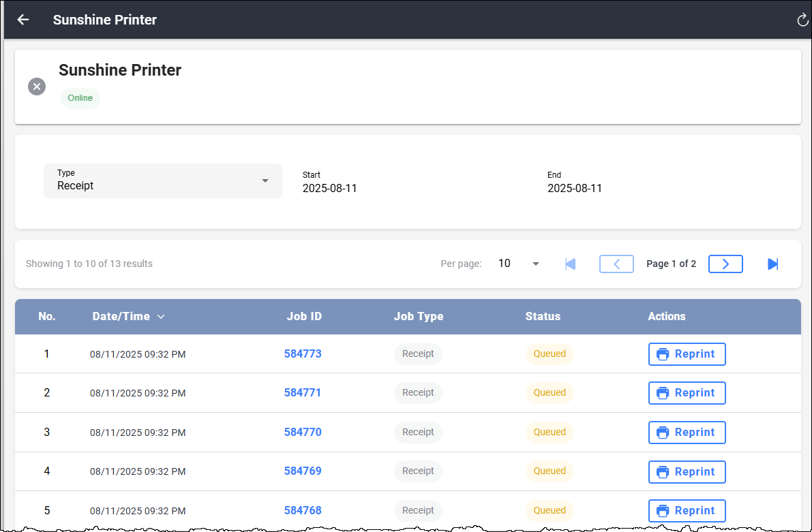
Task: Expand the Per page dropdown set to 10
Action: click(x=519, y=264)
